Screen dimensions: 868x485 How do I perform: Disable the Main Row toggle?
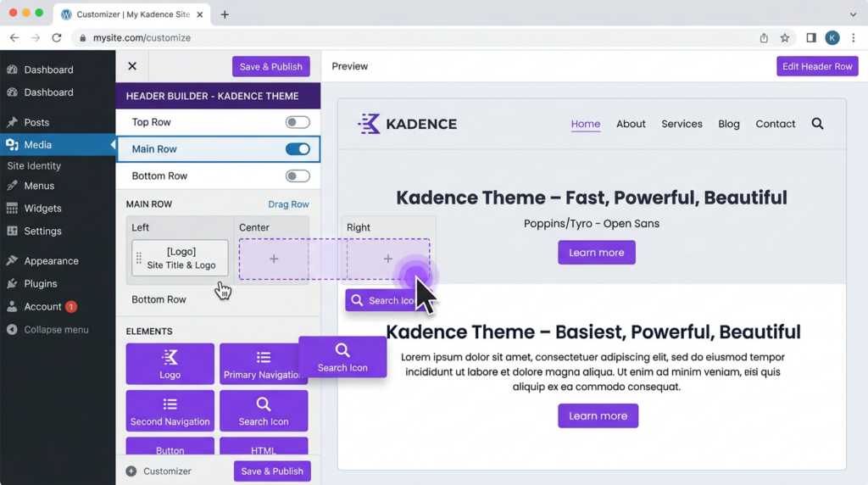298,149
